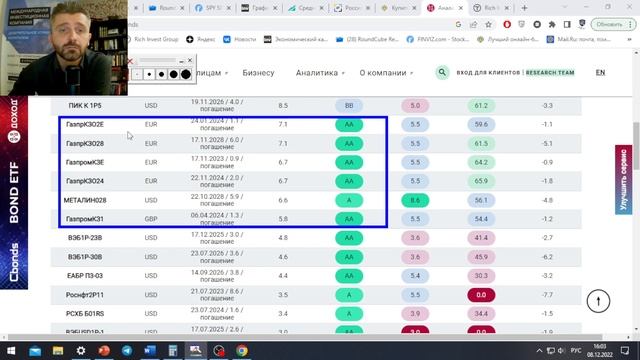
Task: Switch to the Rich browser tab
Action: pyautogui.click(x=491, y=8)
